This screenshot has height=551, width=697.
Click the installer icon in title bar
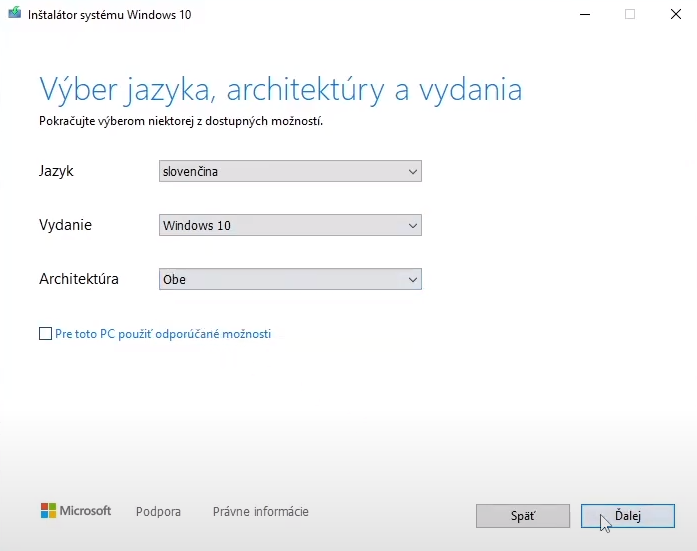pos(15,13)
